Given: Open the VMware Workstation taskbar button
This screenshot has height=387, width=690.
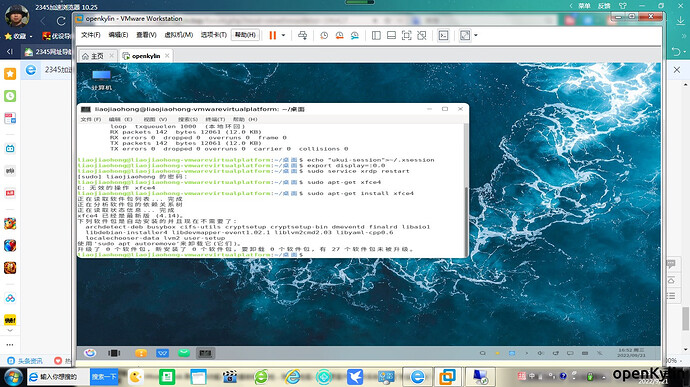Looking at the screenshot, I should click(448, 377).
